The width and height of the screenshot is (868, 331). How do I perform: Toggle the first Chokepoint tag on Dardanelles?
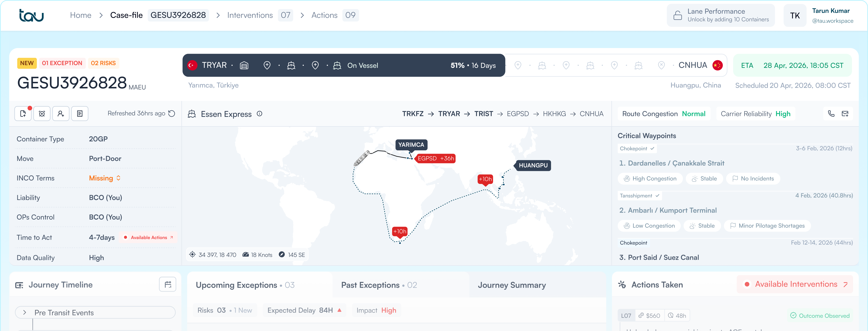pos(637,149)
